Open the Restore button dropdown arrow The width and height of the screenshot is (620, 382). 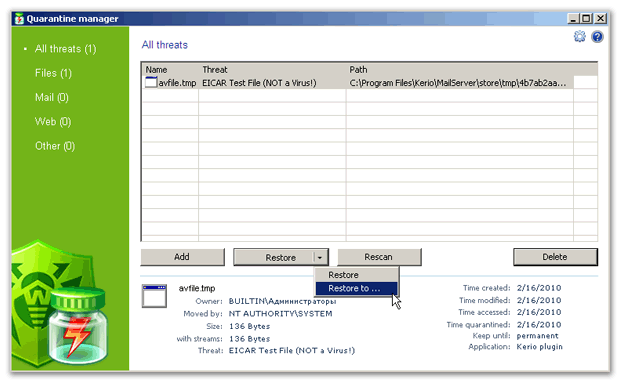click(x=321, y=257)
